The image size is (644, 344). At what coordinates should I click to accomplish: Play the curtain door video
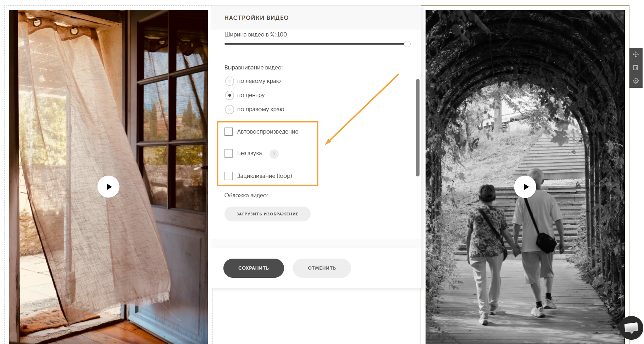point(109,187)
